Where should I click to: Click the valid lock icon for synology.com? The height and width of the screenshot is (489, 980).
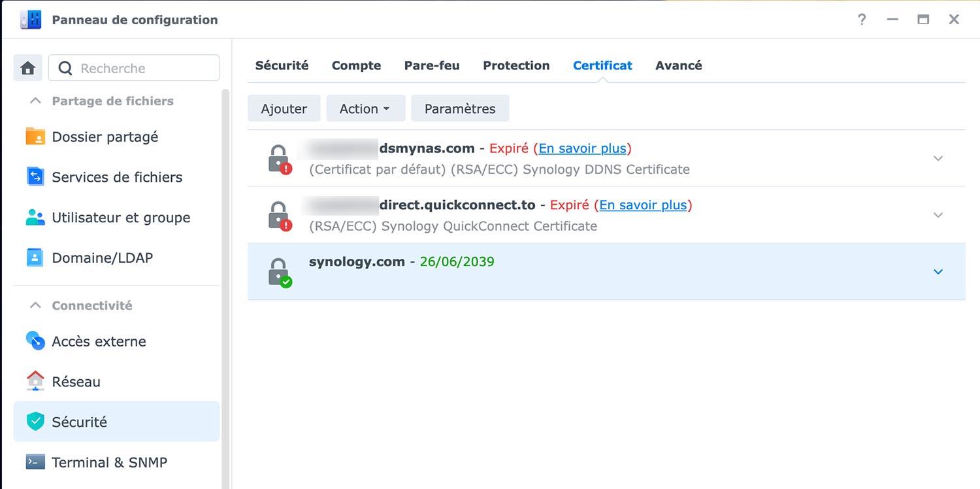pos(280,272)
